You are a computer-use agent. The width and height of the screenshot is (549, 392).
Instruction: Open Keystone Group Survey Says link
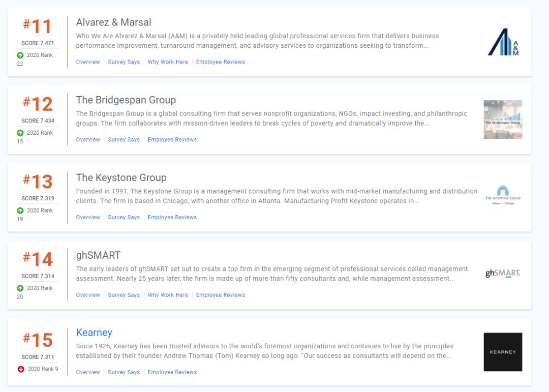pyautogui.click(x=124, y=218)
